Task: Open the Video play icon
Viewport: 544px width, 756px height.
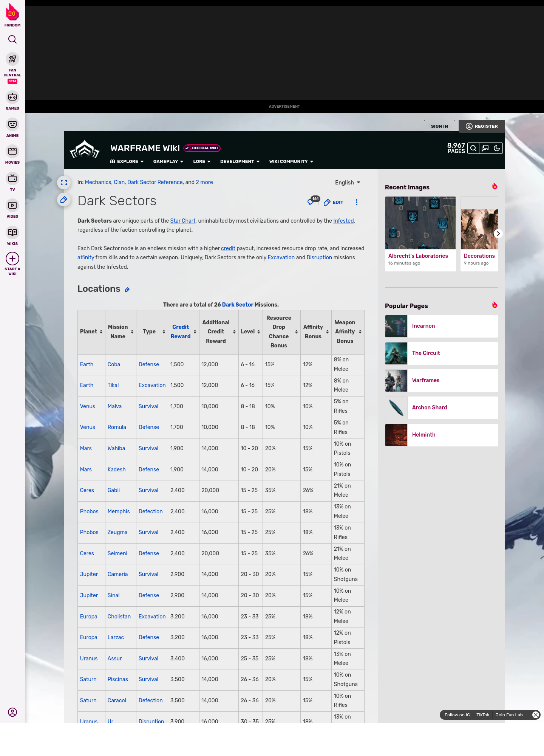Action: click(12, 205)
